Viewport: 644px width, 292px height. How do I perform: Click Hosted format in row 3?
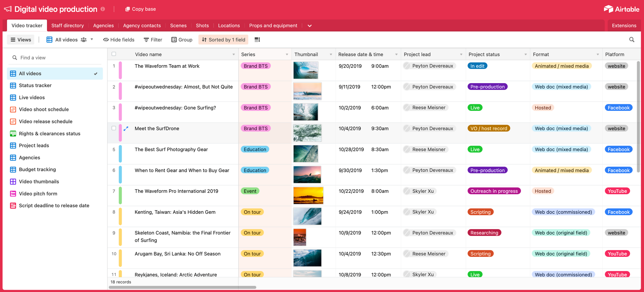coord(543,108)
